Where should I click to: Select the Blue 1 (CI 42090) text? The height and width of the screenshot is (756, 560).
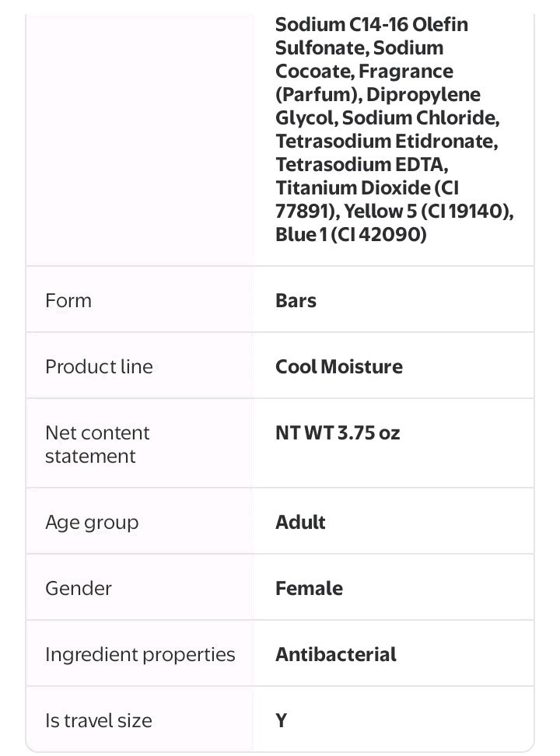351,234
